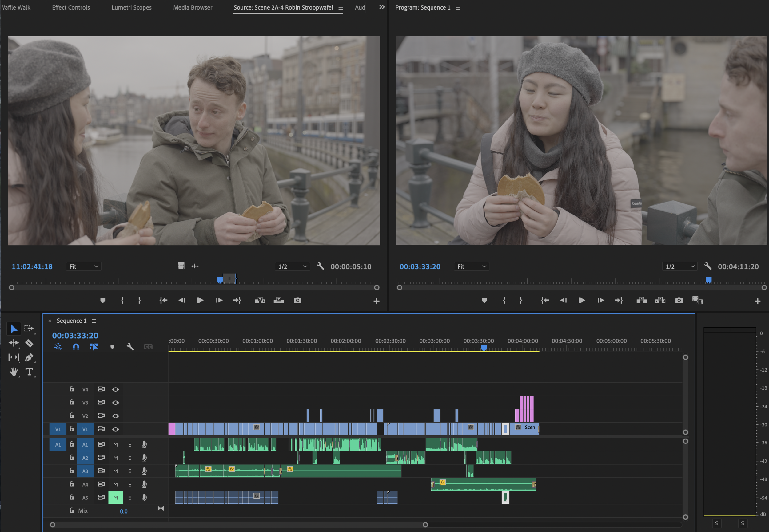Select the Razor tool

[x=29, y=343]
